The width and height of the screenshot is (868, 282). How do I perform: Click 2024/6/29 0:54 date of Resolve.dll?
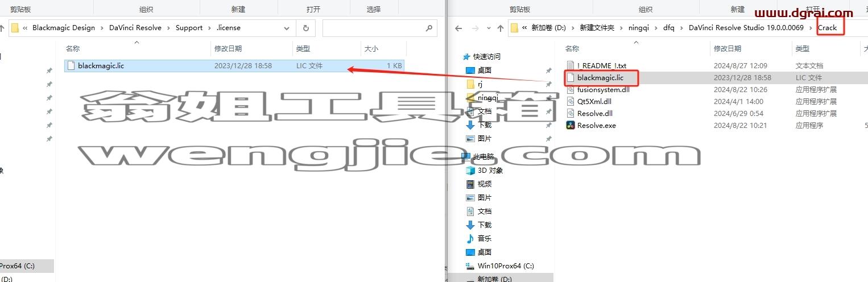click(738, 113)
